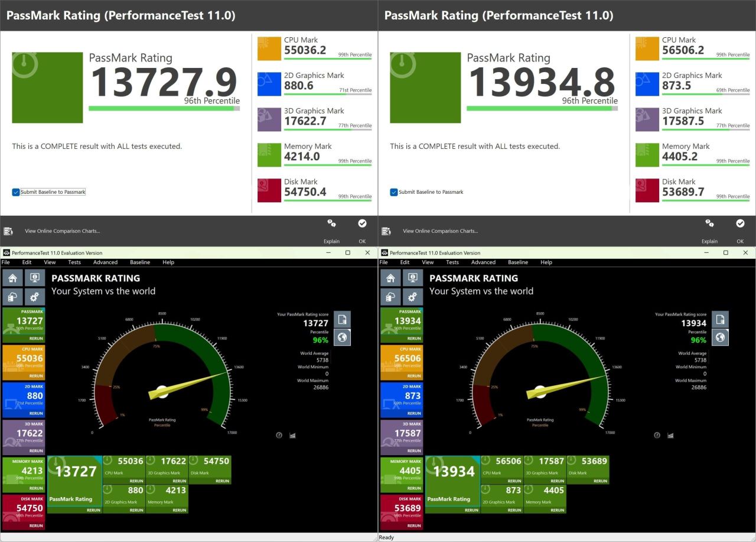Screen dimensions: 756x542
Task: Click the stacked-documents baseline icon in the 13727 window
Action: tap(12, 297)
